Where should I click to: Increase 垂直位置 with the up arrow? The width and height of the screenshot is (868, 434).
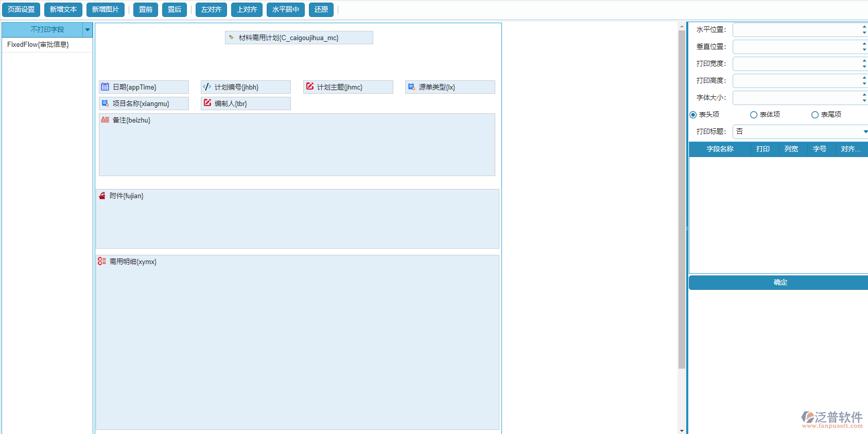(x=864, y=44)
